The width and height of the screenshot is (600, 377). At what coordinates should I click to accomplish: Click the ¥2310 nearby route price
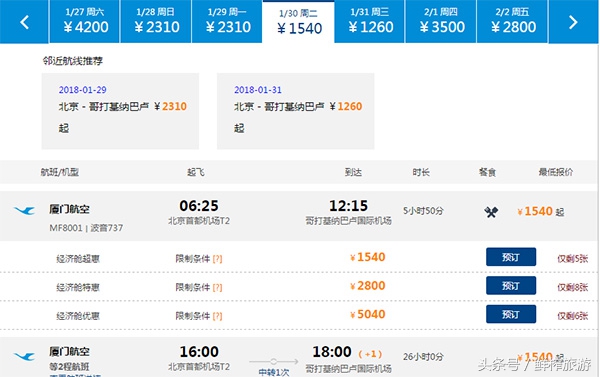171,106
